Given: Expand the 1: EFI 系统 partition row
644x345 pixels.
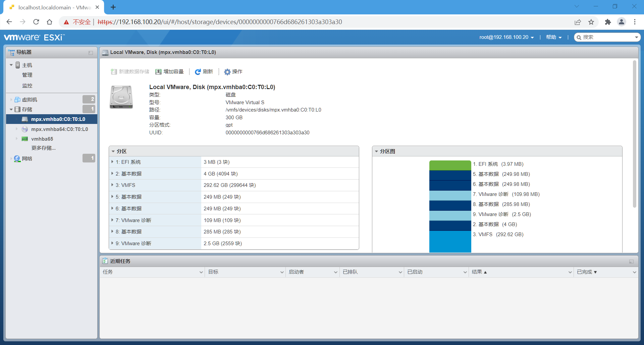Looking at the screenshot, I should click(112, 162).
